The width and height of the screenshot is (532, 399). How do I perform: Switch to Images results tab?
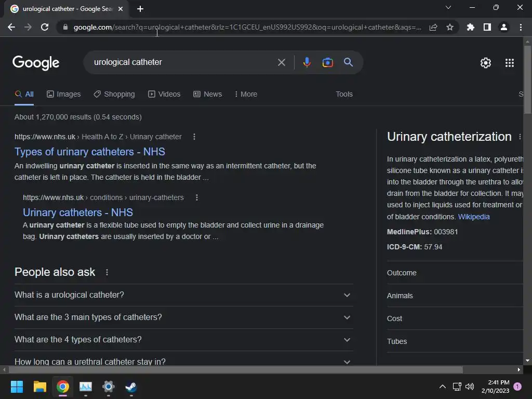click(x=64, y=94)
